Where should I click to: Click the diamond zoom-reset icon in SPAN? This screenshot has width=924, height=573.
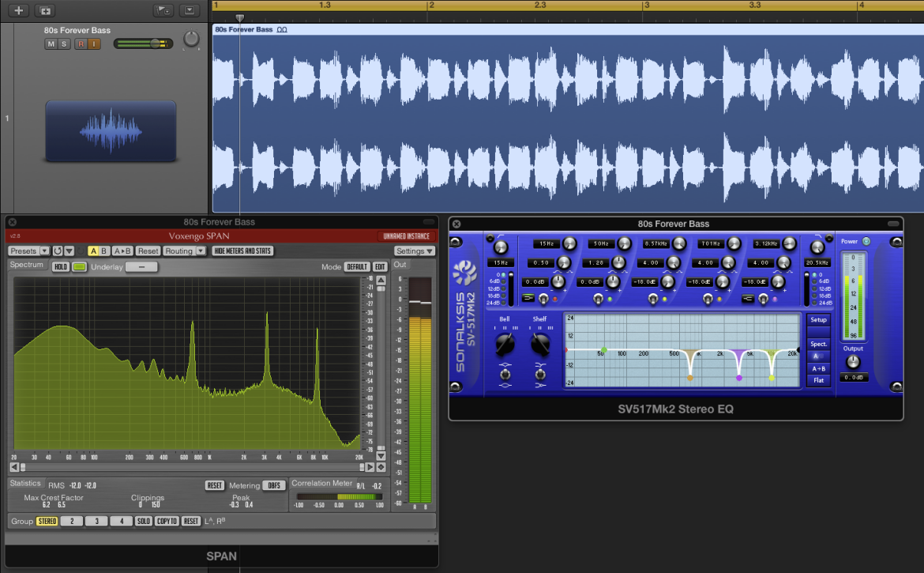[381, 467]
